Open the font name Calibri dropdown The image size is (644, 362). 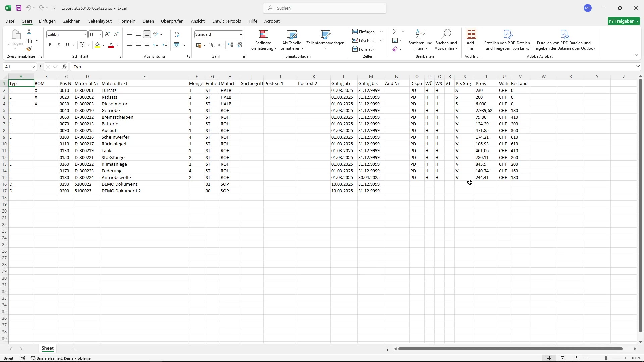click(x=85, y=34)
